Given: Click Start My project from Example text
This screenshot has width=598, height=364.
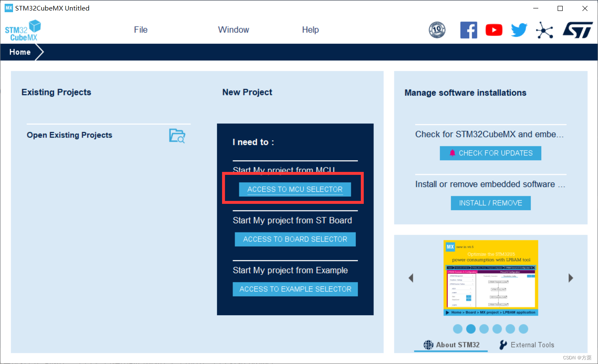Looking at the screenshot, I should [290, 270].
